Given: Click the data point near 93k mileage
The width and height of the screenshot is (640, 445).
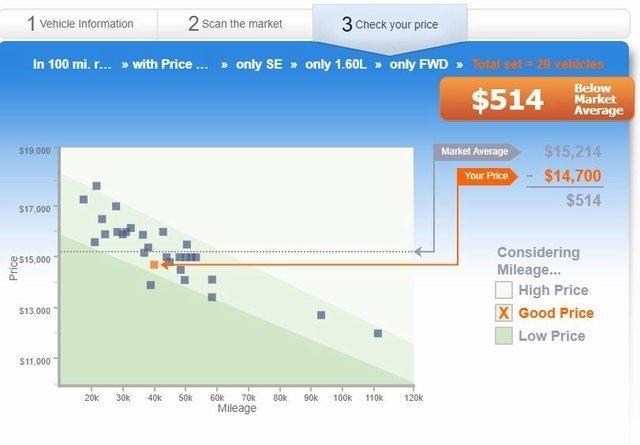Looking at the screenshot, I should click(321, 315).
